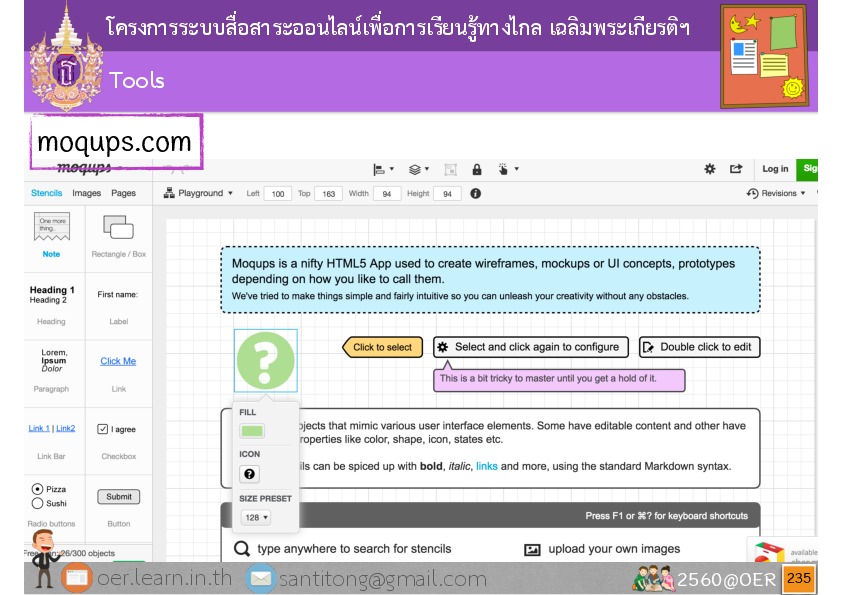
Task: Click the Left position field showing 100
Action: (278, 194)
